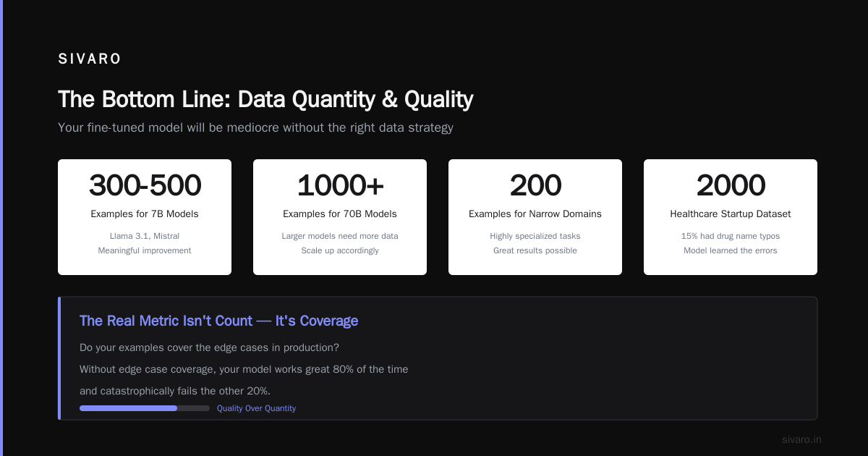
Task: Click the Quality Over Quantity progress bar
Action: point(145,408)
